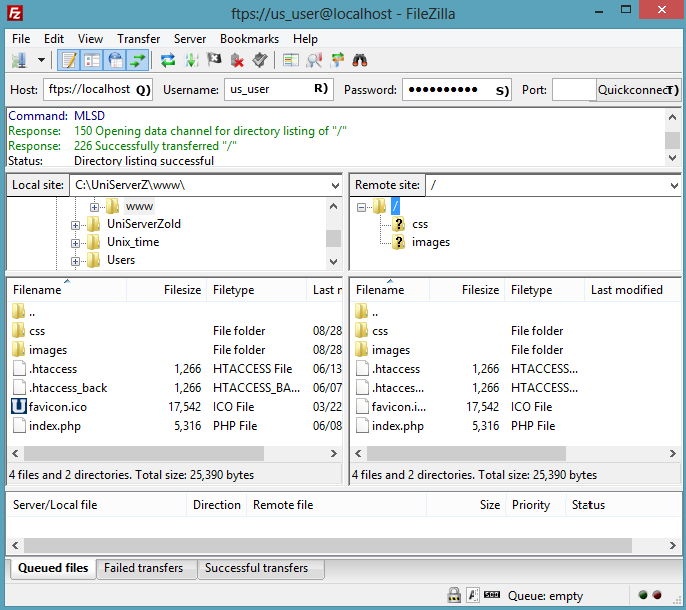Expand the UniServerZold folder

pyautogui.click(x=75, y=225)
